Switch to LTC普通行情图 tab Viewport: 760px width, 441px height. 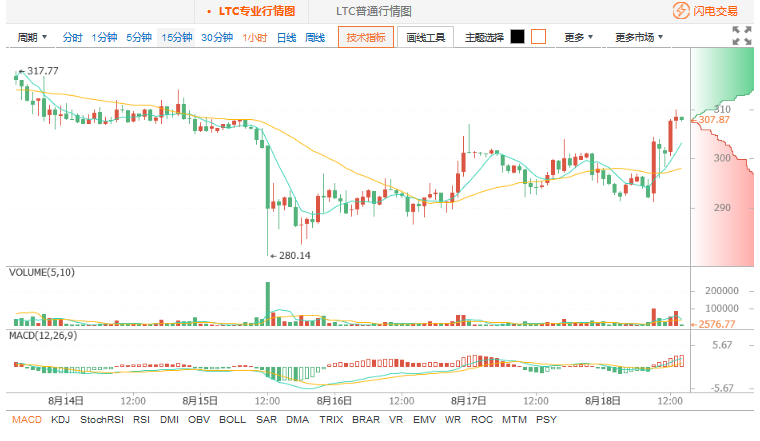373,11
